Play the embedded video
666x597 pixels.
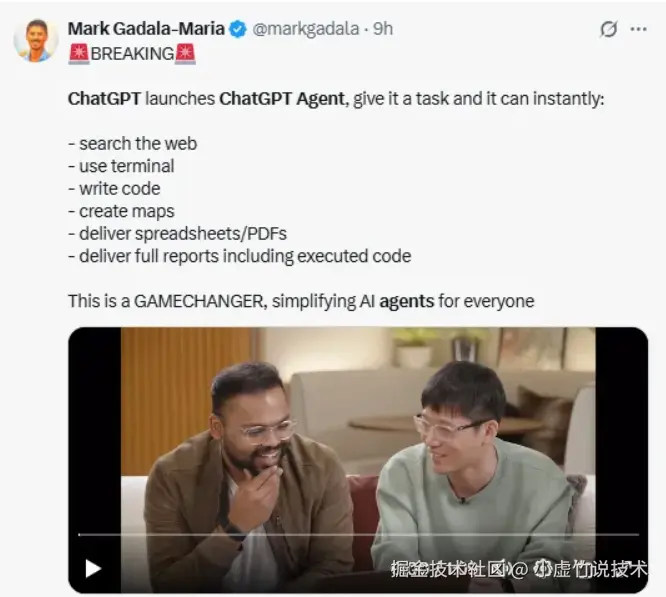(x=93, y=568)
